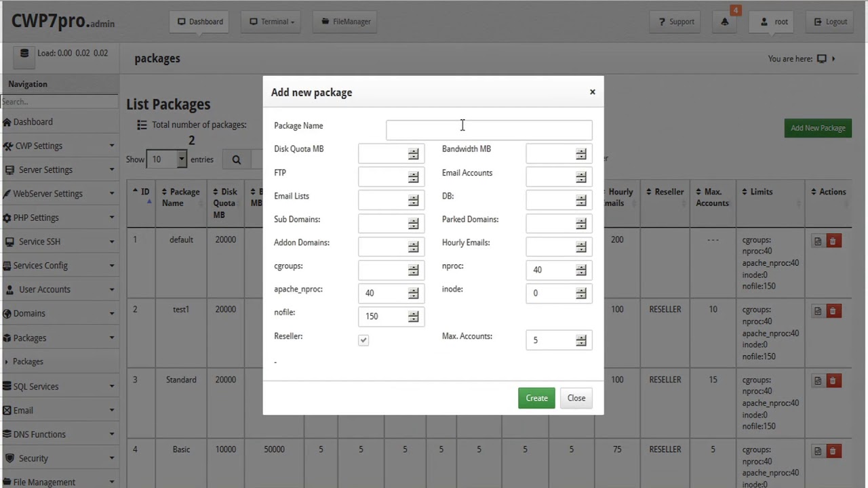Delete the Standard package with trash icon
The height and width of the screenshot is (488, 868).
click(x=833, y=381)
